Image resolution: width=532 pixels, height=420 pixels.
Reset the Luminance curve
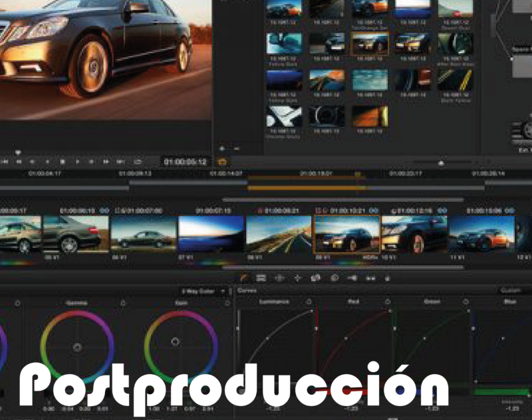pyautogui.click(x=309, y=301)
